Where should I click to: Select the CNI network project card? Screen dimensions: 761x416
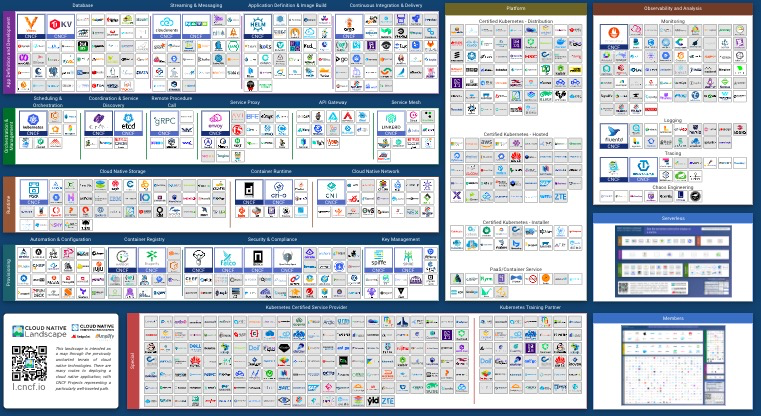331,192
